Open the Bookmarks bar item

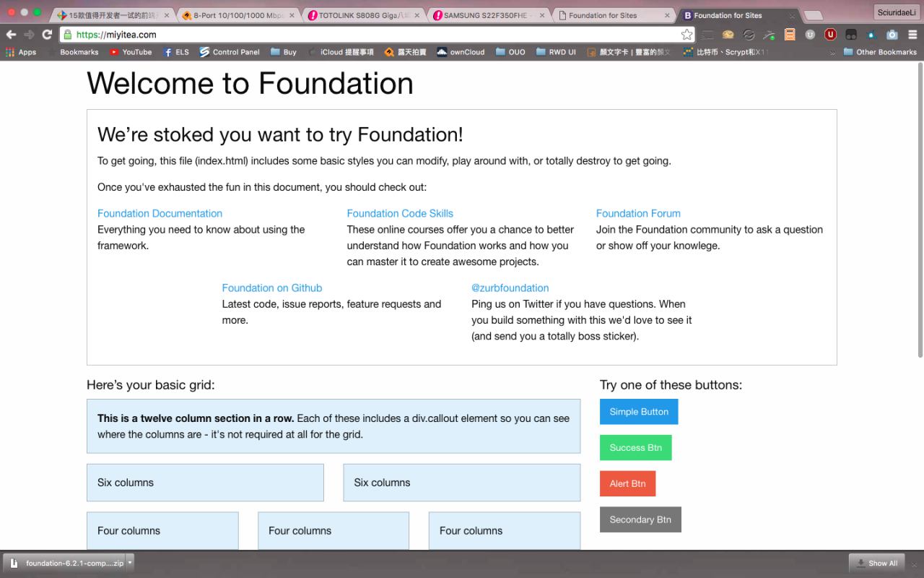(73, 52)
